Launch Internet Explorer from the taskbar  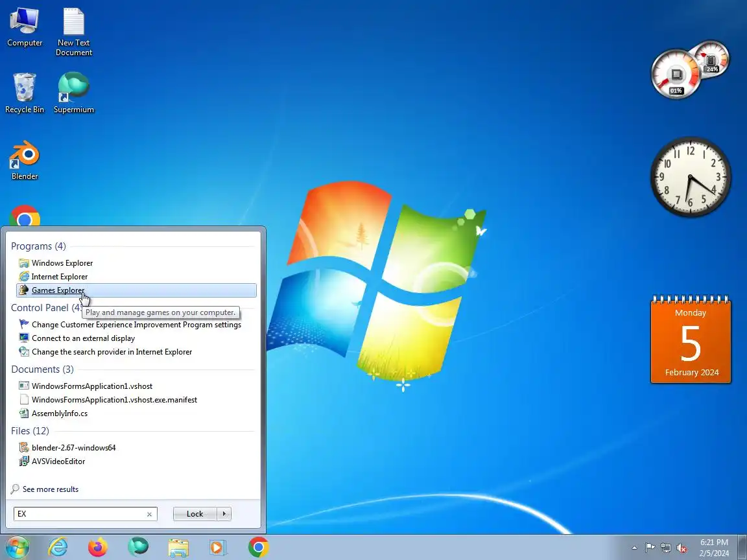(x=58, y=548)
